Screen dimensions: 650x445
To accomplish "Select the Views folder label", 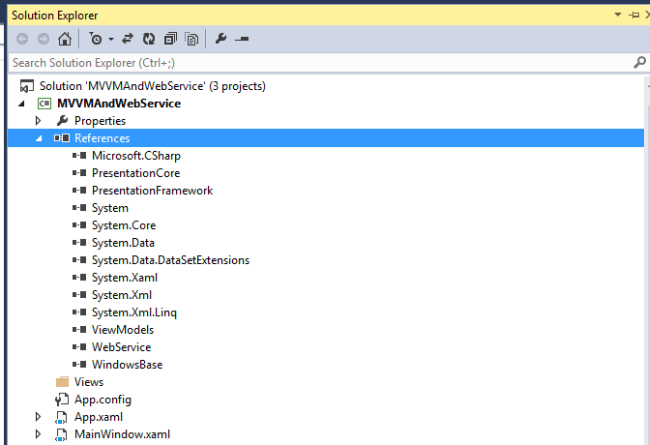I will point(89,382).
